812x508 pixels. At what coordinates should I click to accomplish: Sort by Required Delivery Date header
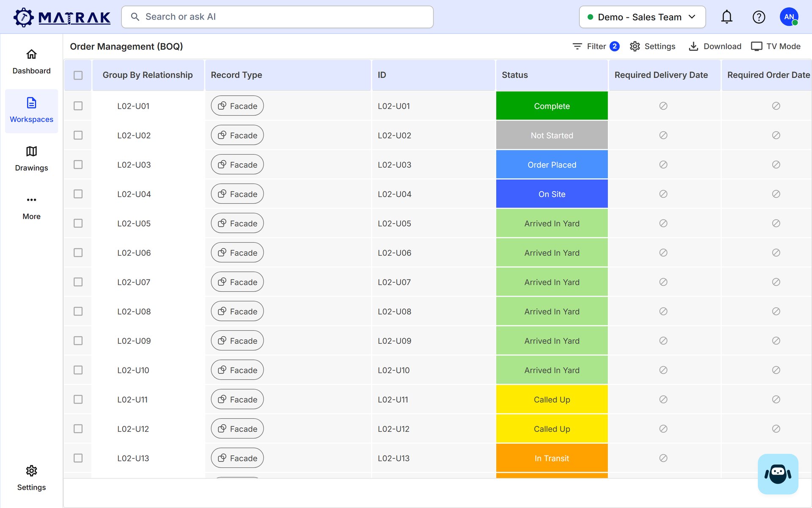(x=664, y=75)
